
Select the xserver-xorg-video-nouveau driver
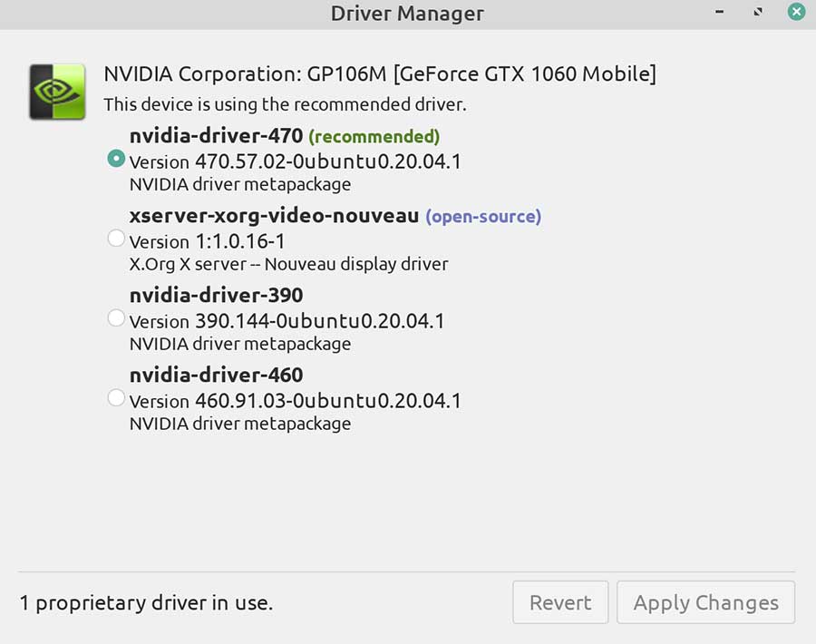(116, 238)
